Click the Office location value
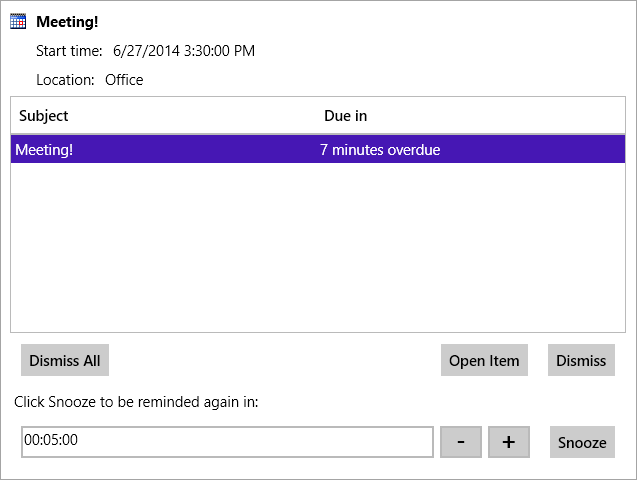The width and height of the screenshot is (637, 480). pyautogui.click(x=124, y=80)
